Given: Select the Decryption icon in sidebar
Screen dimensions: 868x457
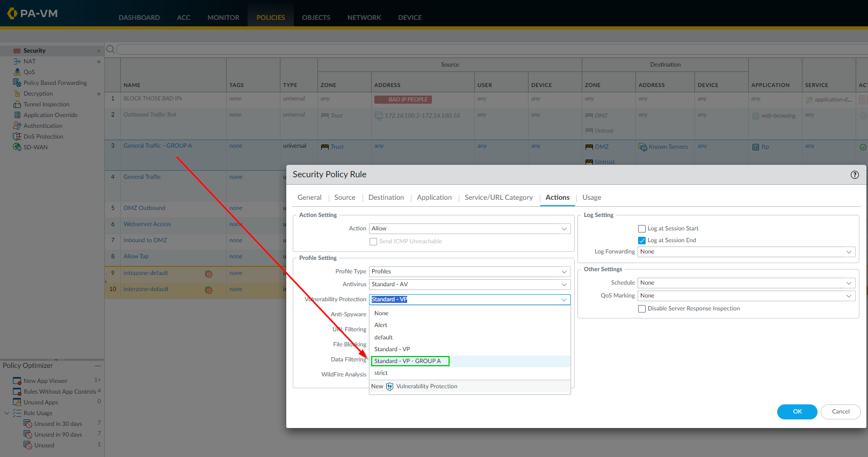Looking at the screenshot, I should pyautogui.click(x=17, y=93).
